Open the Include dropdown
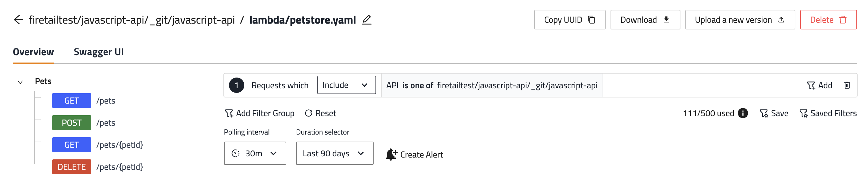The width and height of the screenshot is (868, 179). [x=346, y=85]
